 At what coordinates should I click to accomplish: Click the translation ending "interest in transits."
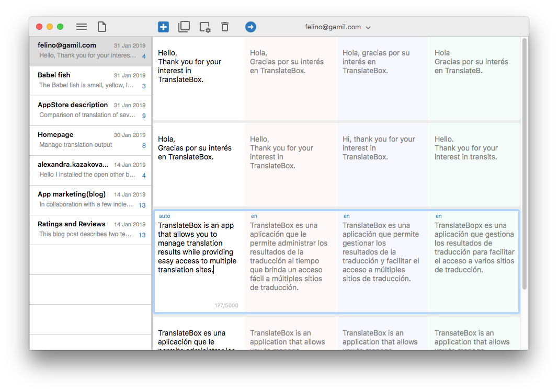coord(466,148)
